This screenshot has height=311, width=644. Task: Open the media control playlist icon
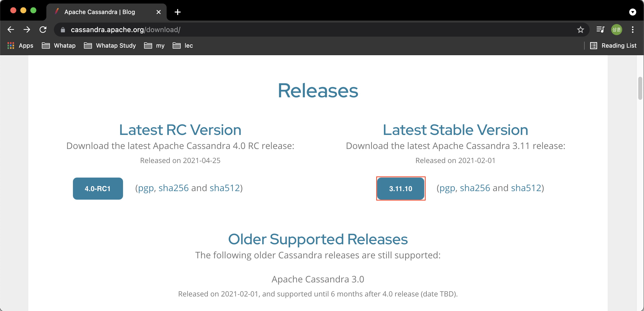pos(600,30)
